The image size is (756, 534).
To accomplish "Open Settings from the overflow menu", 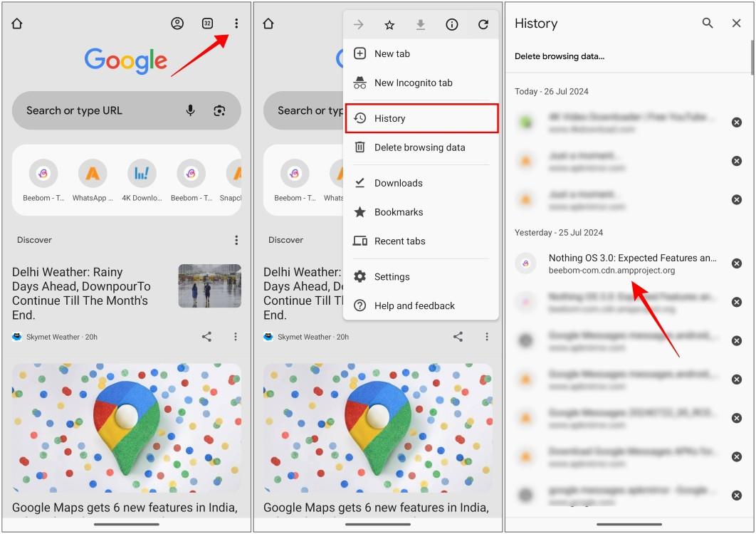I will click(x=421, y=276).
